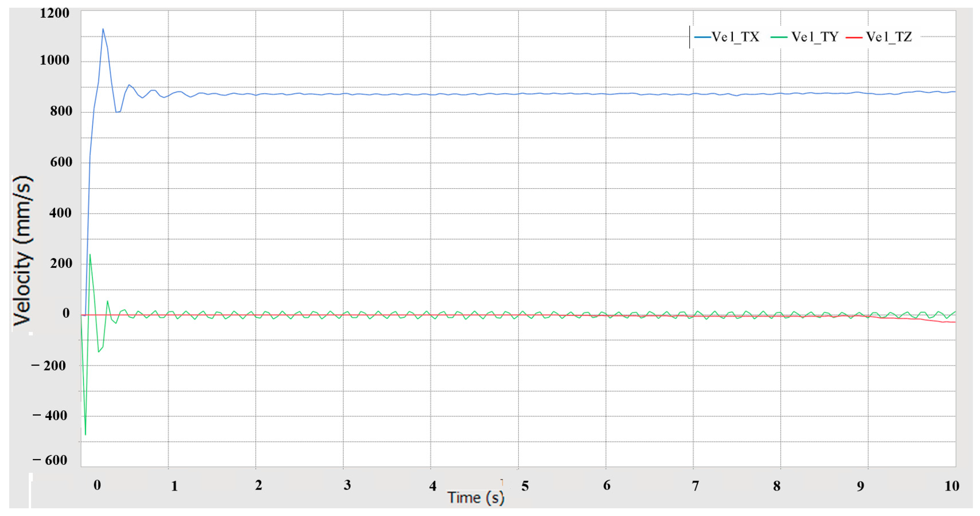Screen dimensions: 980x516
Task: Click the x-axis tick label 10
Action: (x=952, y=486)
